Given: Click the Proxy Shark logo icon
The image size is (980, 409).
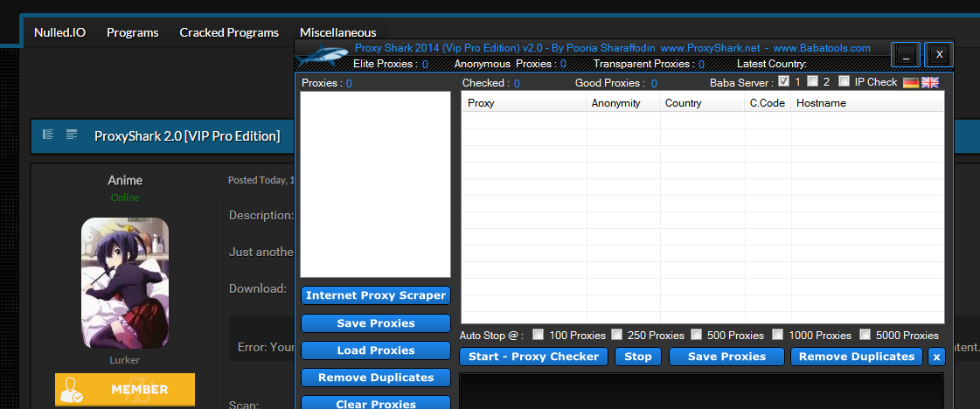Looking at the screenshot, I should pos(322,56).
